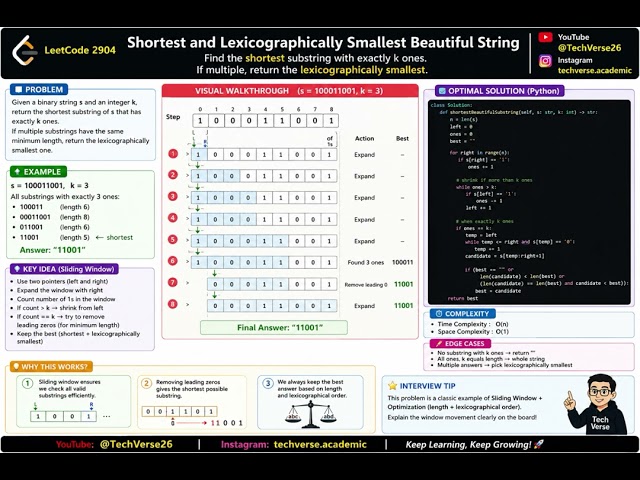640x480 pixels.
Task: Click the circled number 2 in Why This Works
Action: pos(146,384)
